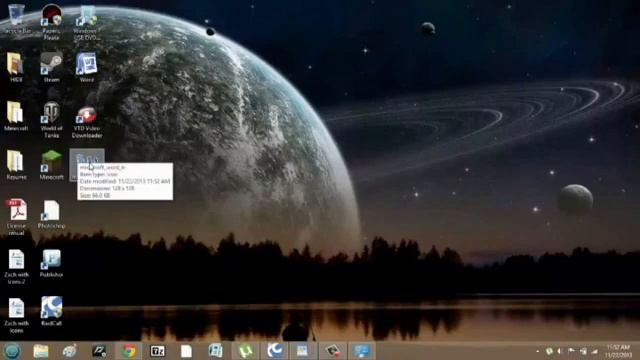640x360 pixels.
Task: Open the blue monitor taskbar icon
Action: pos(362,351)
